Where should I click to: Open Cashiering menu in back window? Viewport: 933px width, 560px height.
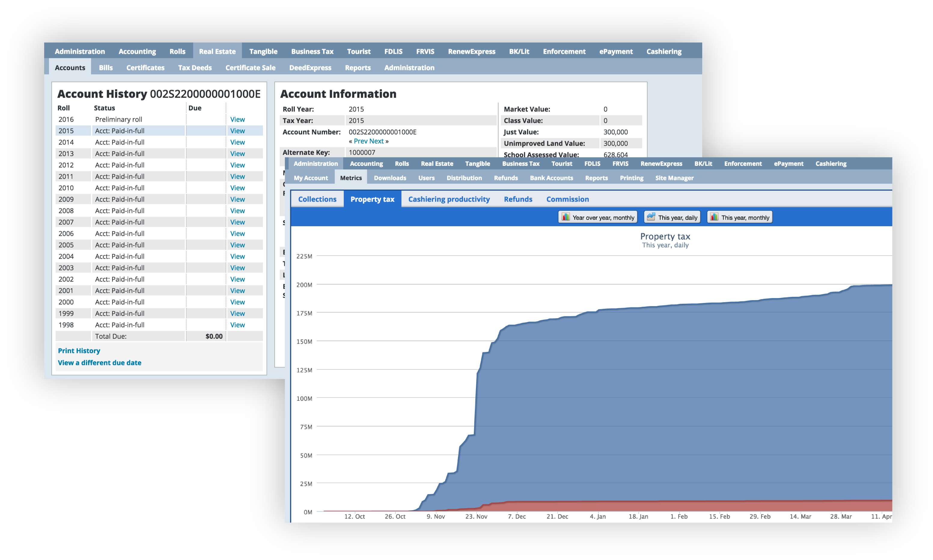(x=663, y=51)
